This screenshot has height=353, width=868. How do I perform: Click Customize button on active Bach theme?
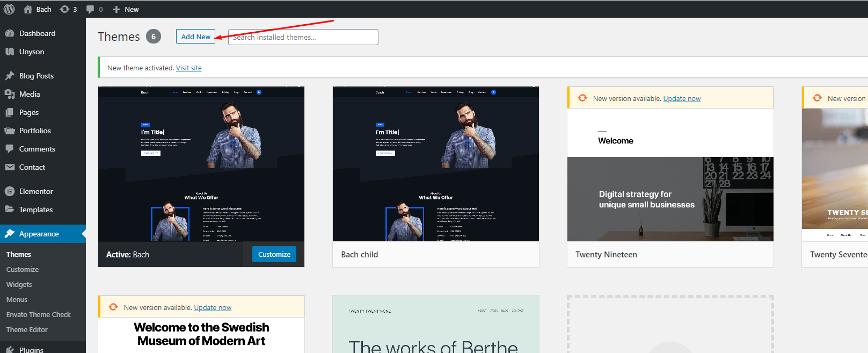[274, 254]
